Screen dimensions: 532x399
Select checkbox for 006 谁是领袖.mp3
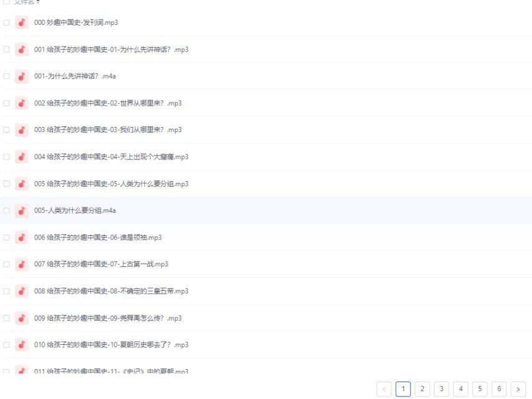click(6, 237)
